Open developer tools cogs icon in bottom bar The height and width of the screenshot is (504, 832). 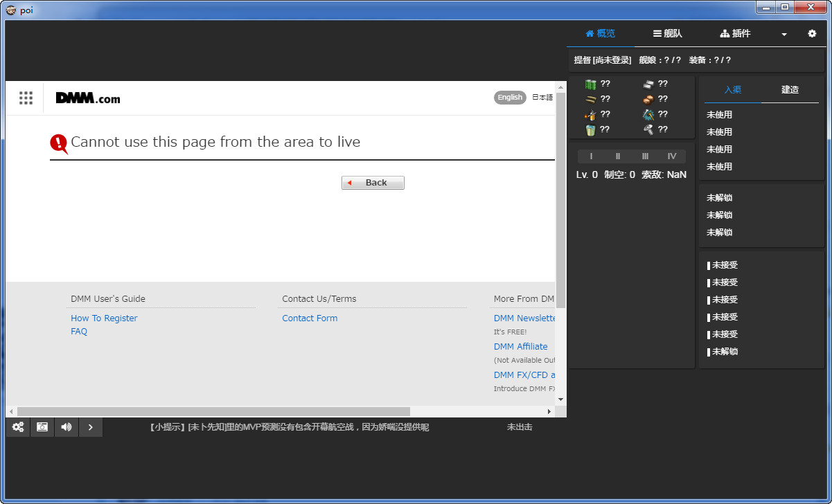(18, 427)
